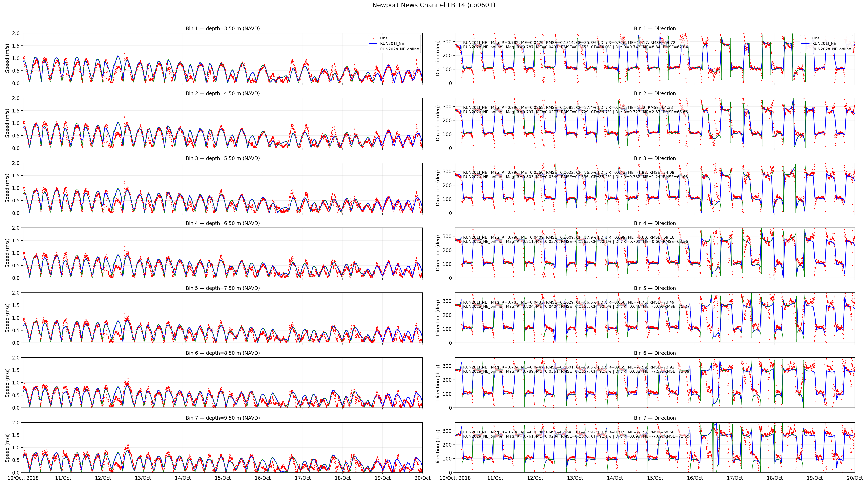Screen dimensions: 868x486
Task: Click the RUN202a_NE_online statistics line in Bin 1 Direction
Action: [575, 47]
